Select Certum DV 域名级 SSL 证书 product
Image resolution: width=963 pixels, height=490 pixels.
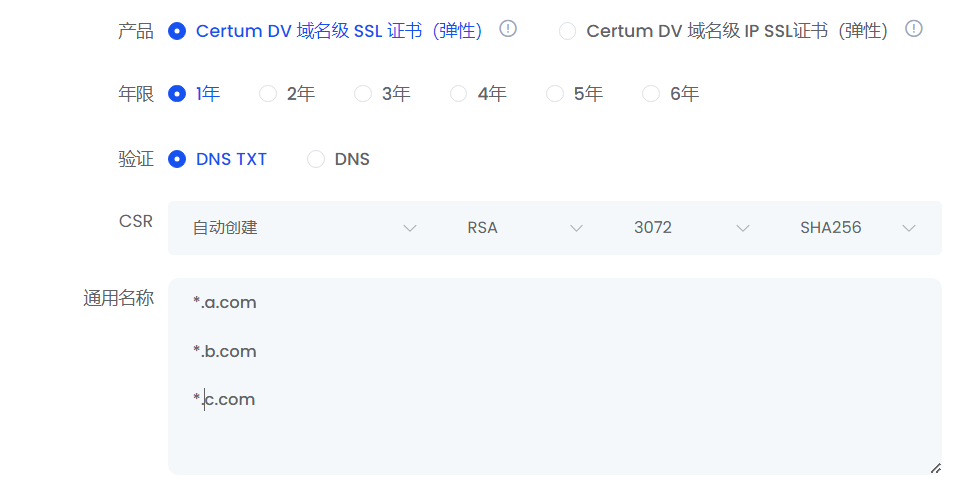pos(178,31)
